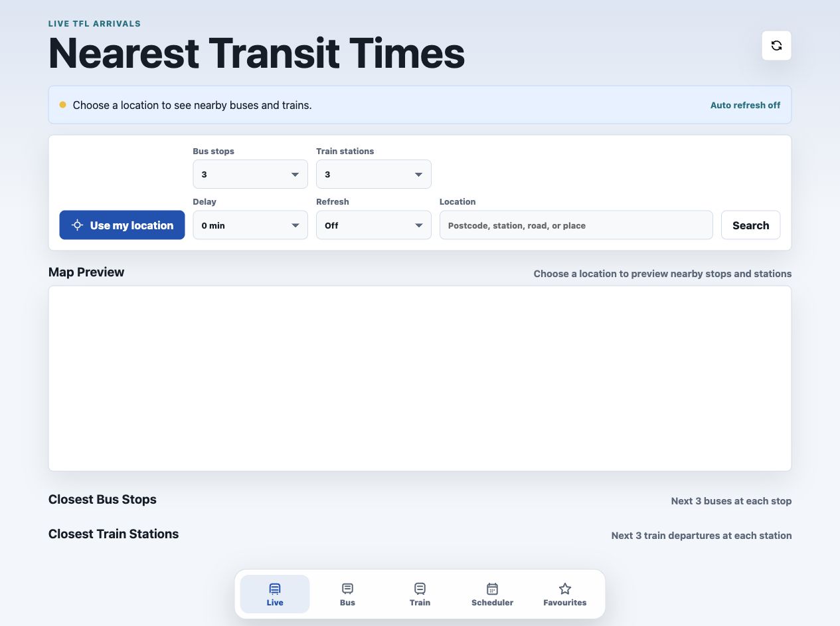Image resolution: width=840 pixels, height=626 pixels.
Task: Click the Closest Train Stations heading
Action: click(x=114, y=534)
